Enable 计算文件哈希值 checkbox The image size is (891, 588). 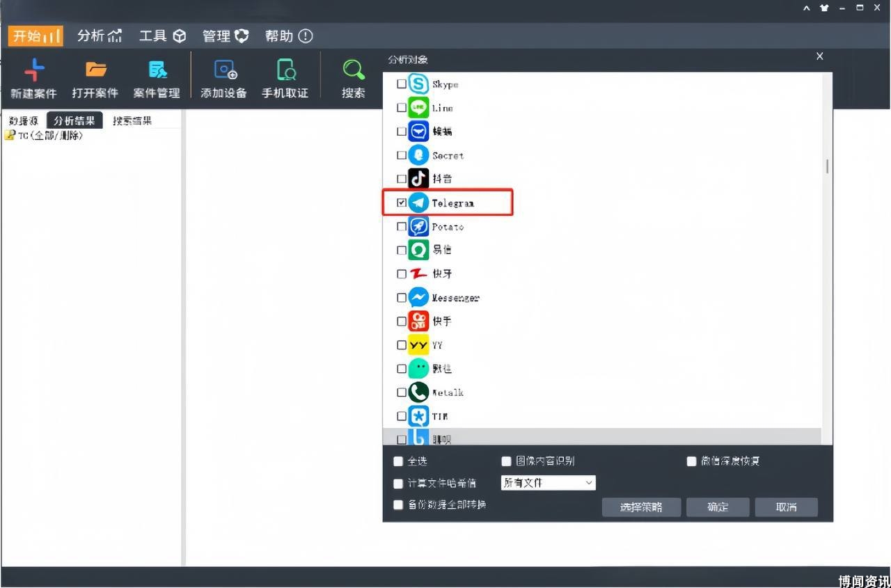pos(398,484)
